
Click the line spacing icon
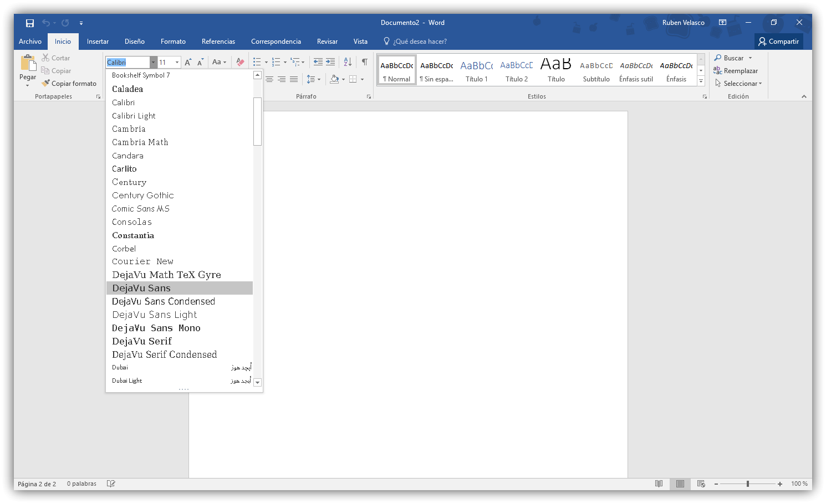click(x=311, y=79)
